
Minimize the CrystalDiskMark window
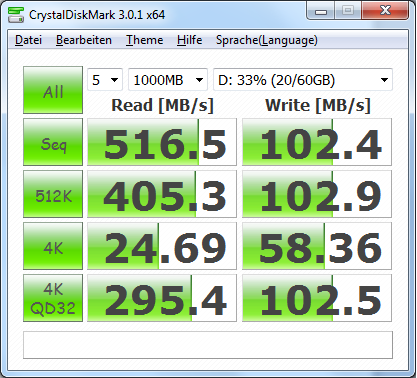click(321, 11)
